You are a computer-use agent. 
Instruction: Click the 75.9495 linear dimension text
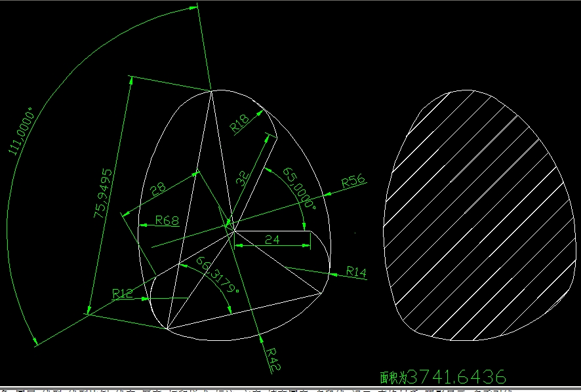pyautogui.click(x=103, y=193)
